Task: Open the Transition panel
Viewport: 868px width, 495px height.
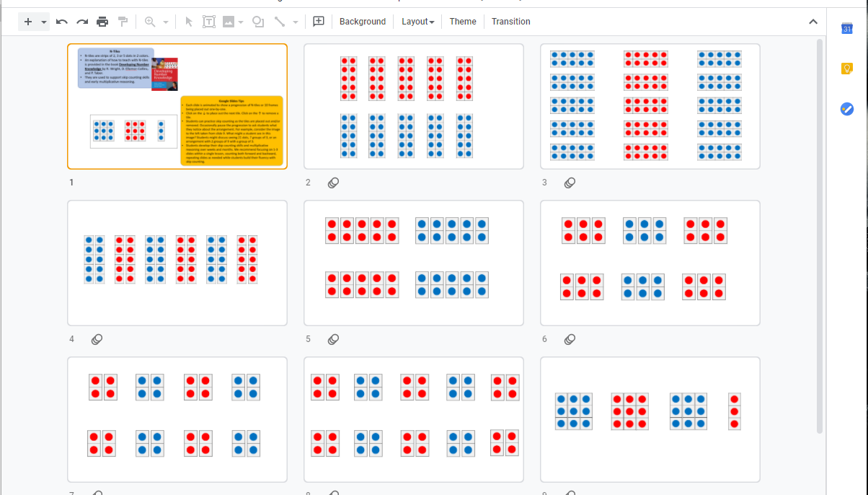Action: [x=511, y=22]
